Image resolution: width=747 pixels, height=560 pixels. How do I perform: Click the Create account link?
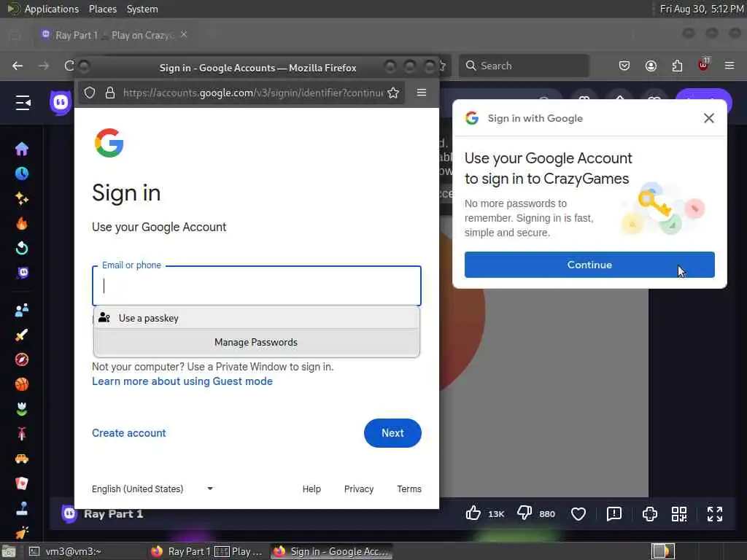pyautogui.click(x=128, y=433)
